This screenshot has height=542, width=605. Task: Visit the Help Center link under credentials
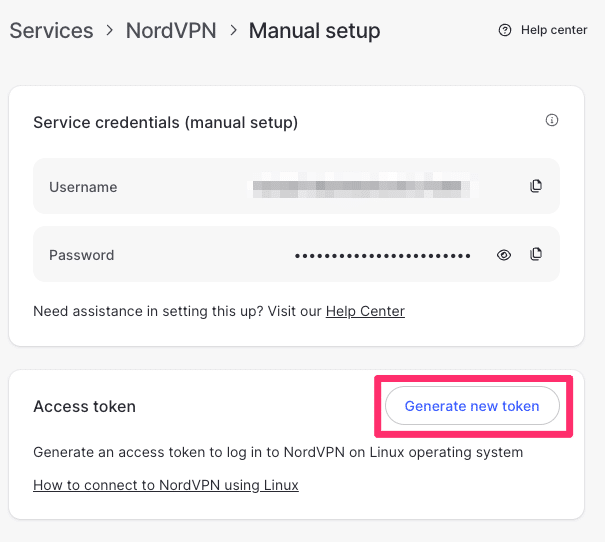(x=365, y=311)
